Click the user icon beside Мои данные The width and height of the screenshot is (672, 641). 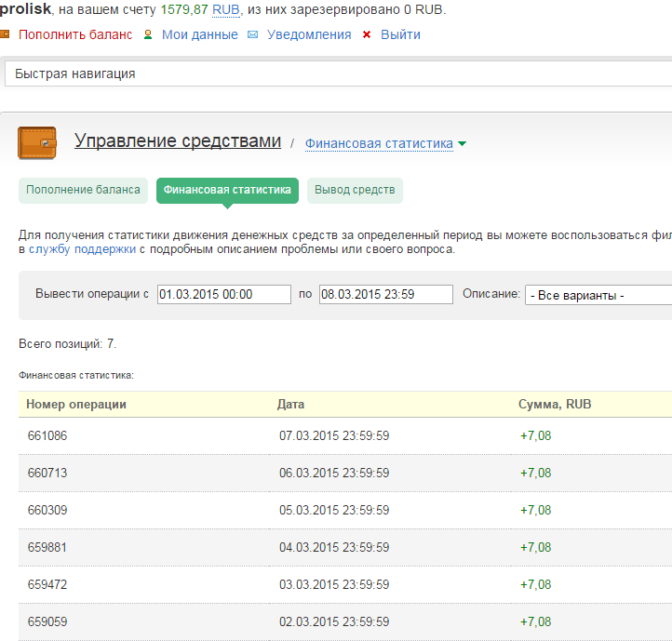(x=148, y=34)
